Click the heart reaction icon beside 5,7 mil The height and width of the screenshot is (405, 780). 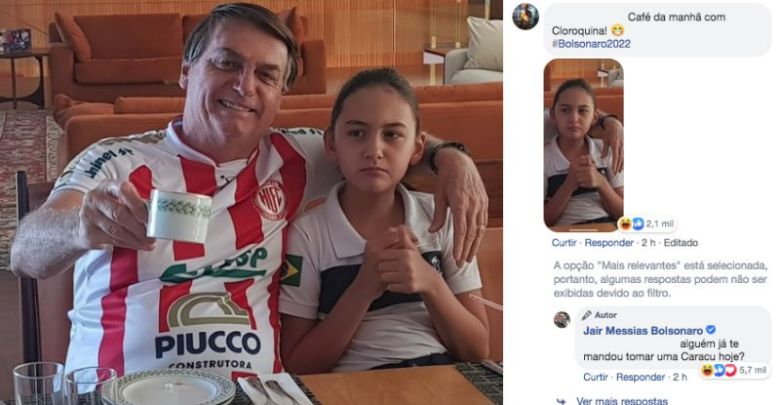click(730, 370)
